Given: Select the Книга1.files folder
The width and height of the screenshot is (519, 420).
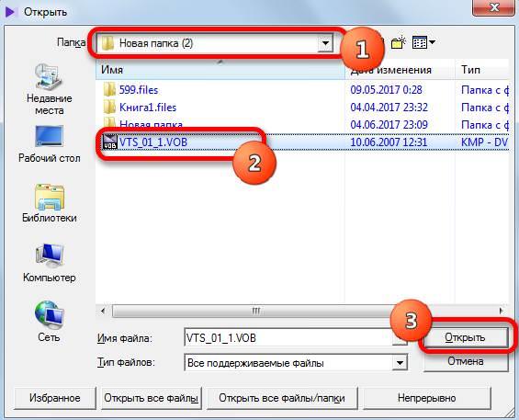Looking at the screenshot, I should point(148,108).
